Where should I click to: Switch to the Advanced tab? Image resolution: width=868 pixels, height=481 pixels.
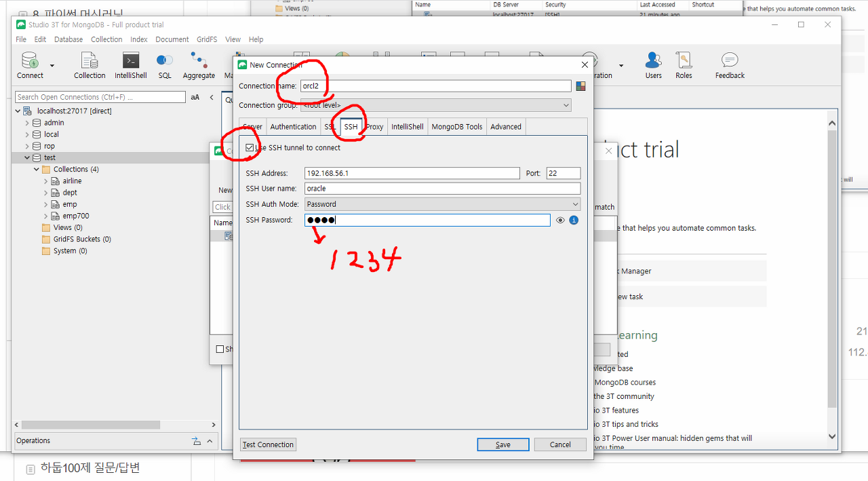(x=506, y=127)
